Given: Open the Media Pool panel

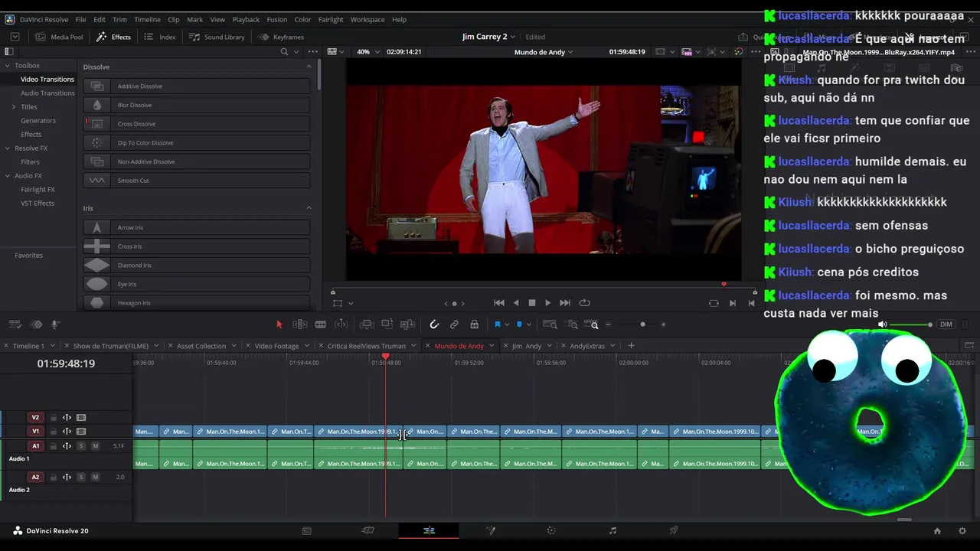Looking at the screenshot, I should pos(60,37).
